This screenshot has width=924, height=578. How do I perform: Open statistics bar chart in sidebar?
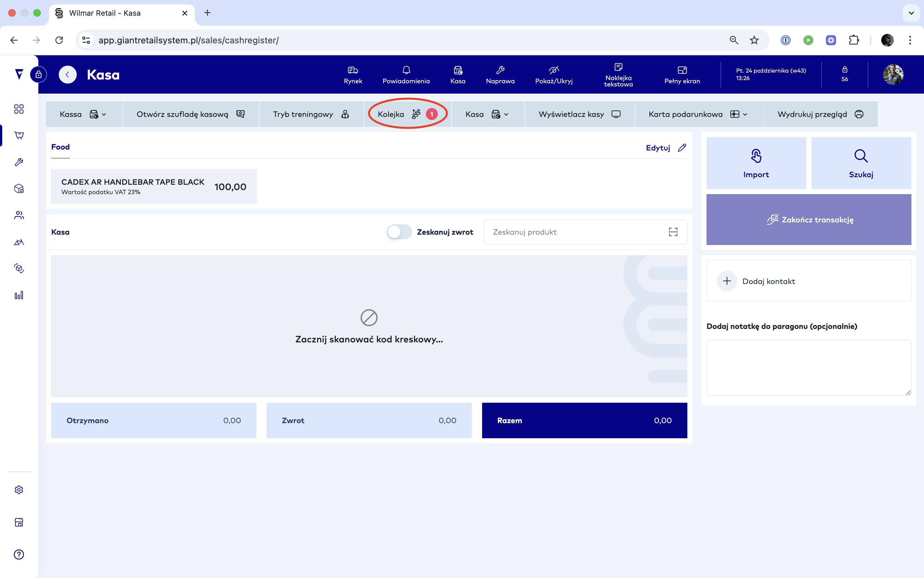click(19, 295)
